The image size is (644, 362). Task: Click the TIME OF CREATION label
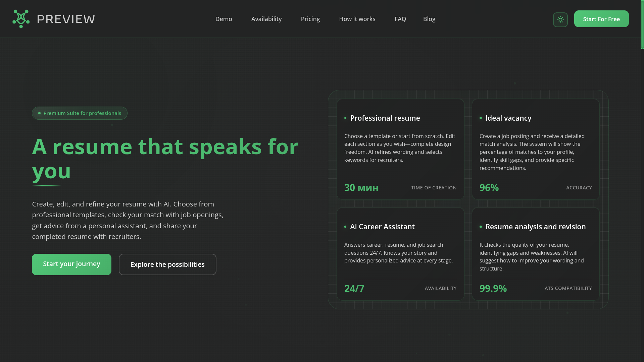coord(434,188)
